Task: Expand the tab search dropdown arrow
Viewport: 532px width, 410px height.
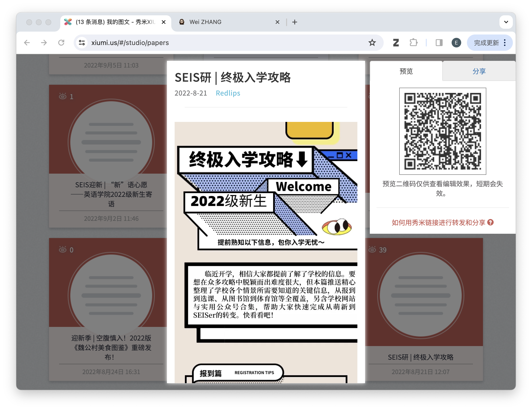Action: [x=506, y=22]
